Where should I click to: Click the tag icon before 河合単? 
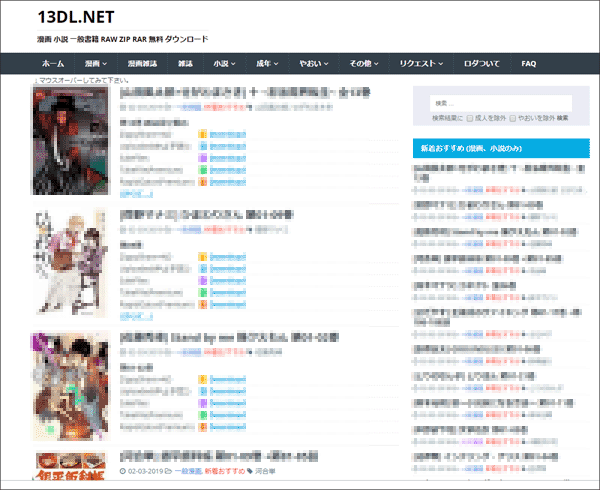[250, 471]
